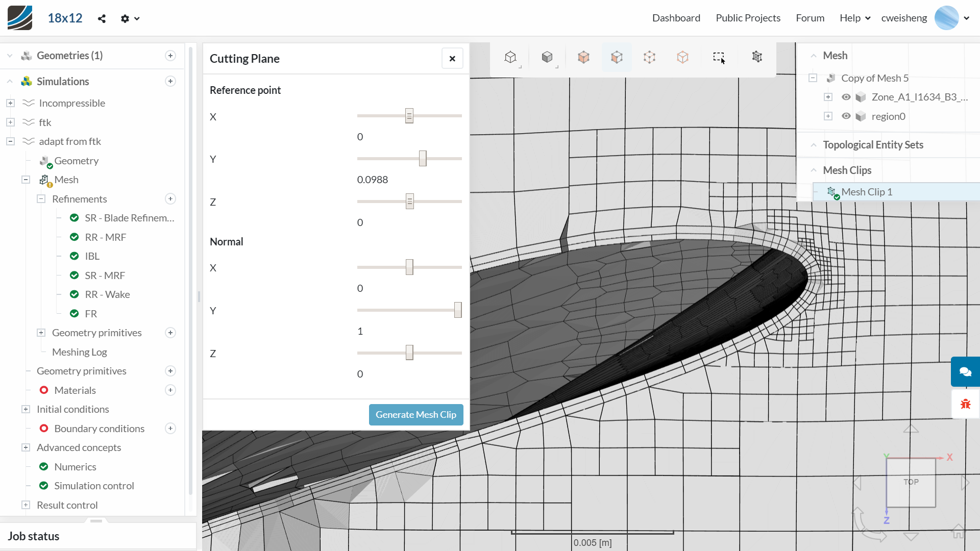Toggle visibility of the Zone_A1 mesh entry

846,97
